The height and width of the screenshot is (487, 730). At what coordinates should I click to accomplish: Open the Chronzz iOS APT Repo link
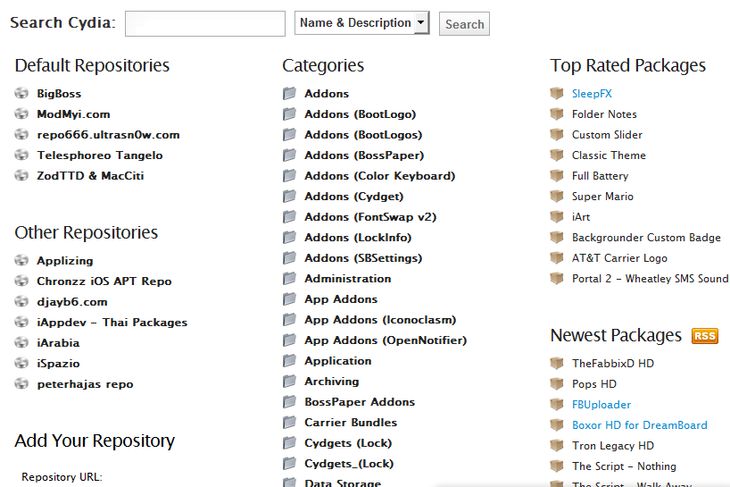tap(104, 281)
